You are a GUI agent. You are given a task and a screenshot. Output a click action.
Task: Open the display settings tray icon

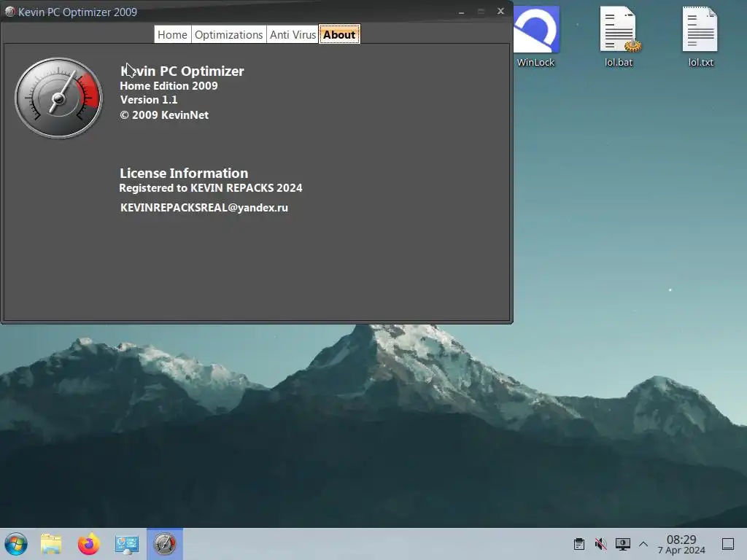click(623, 544)
